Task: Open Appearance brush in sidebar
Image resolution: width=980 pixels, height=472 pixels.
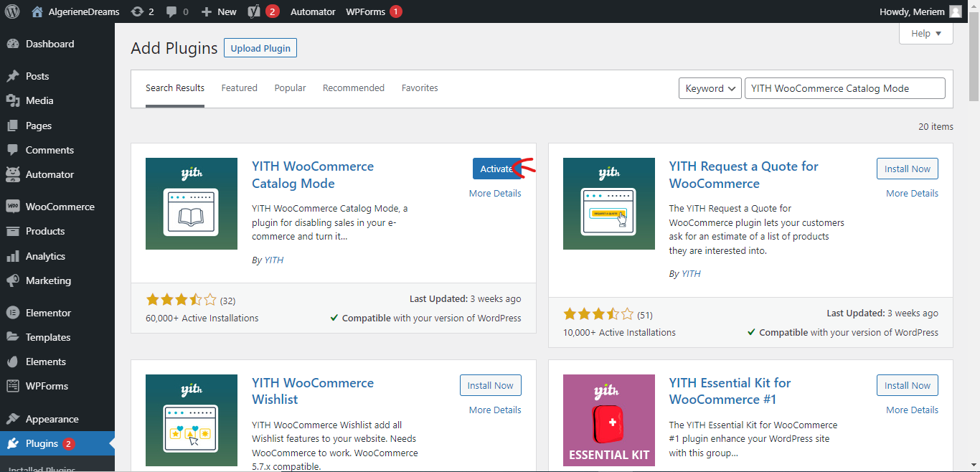Action: [x=13, y=419]
